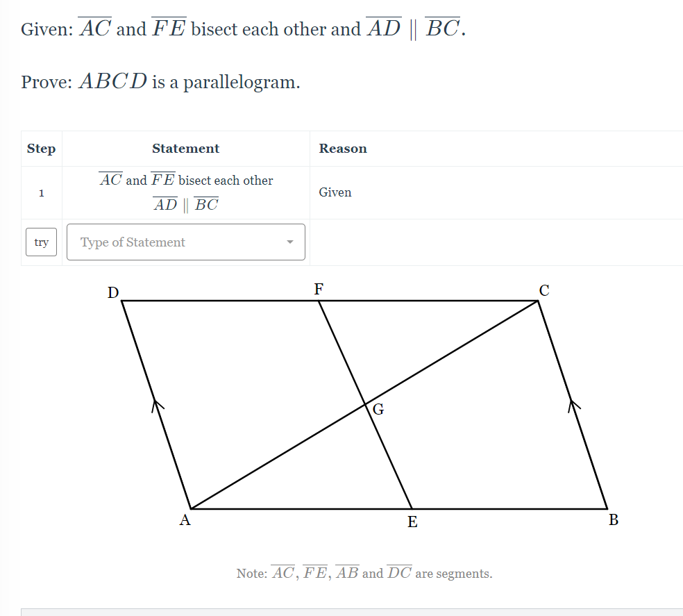683x616 pixels.
Task: Select point D on the diagram
Action: click(x=112, y=293)
